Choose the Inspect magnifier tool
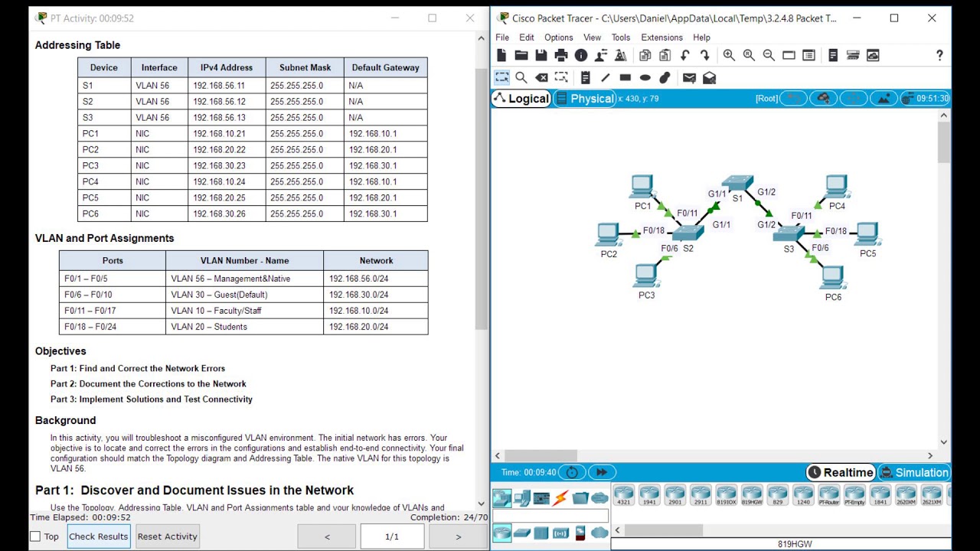Viewport: 980px width, 551px height. click(521, 77)
